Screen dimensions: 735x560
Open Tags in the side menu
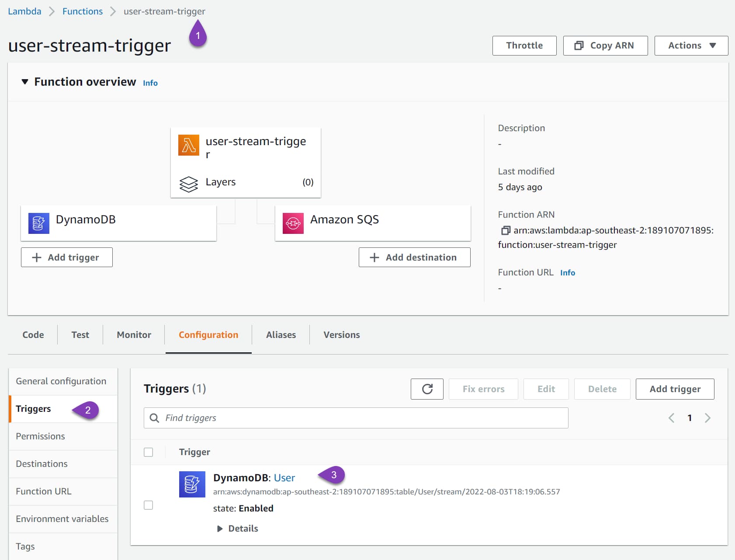(x=63, y=546)
